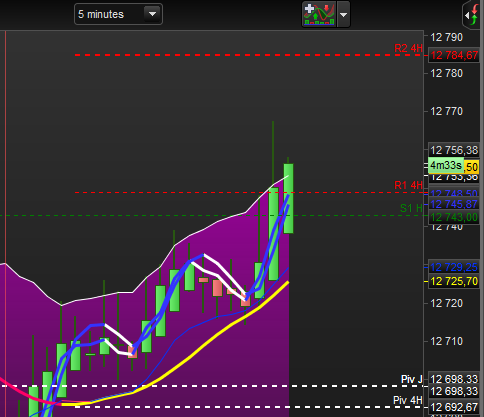
Task: Select the 12 729,25 blue price tag
Action: coord(454,267)
